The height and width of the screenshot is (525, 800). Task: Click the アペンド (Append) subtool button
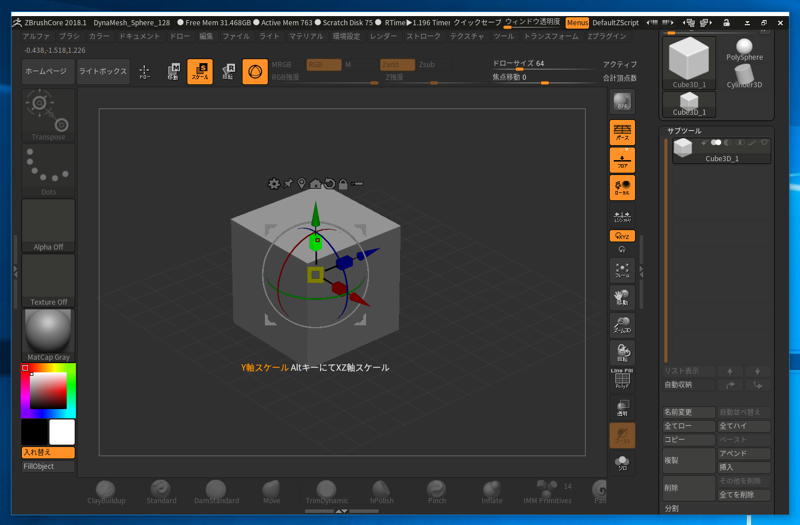click(x=743, y=454)
